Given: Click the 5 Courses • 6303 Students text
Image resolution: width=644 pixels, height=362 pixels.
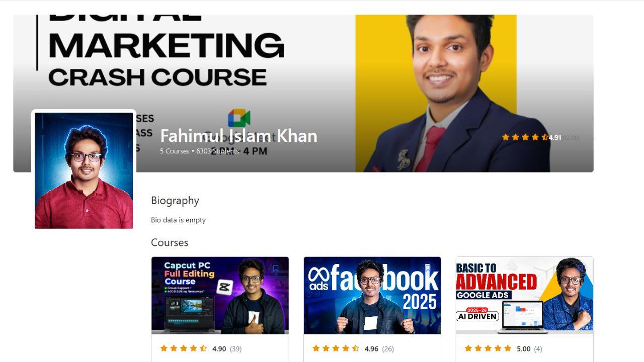Looking at the screenshot, I should 199,151.
